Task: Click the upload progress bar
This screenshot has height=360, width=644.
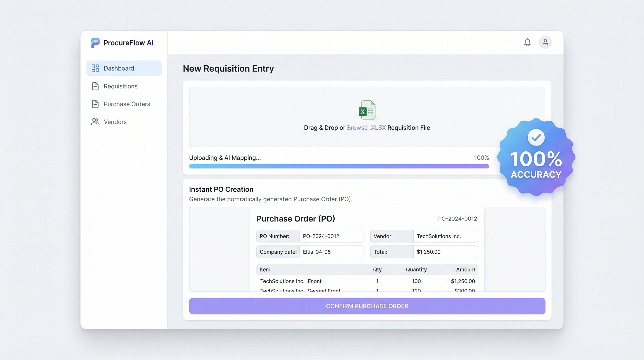Action: coord(339,166)
